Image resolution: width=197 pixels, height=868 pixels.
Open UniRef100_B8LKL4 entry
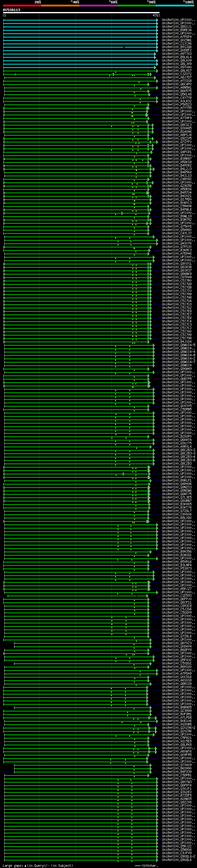pyautogui.click(x=177, y=57)
